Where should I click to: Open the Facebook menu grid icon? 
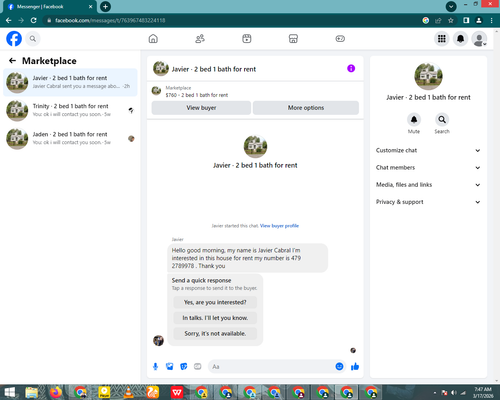pos(442,39)
